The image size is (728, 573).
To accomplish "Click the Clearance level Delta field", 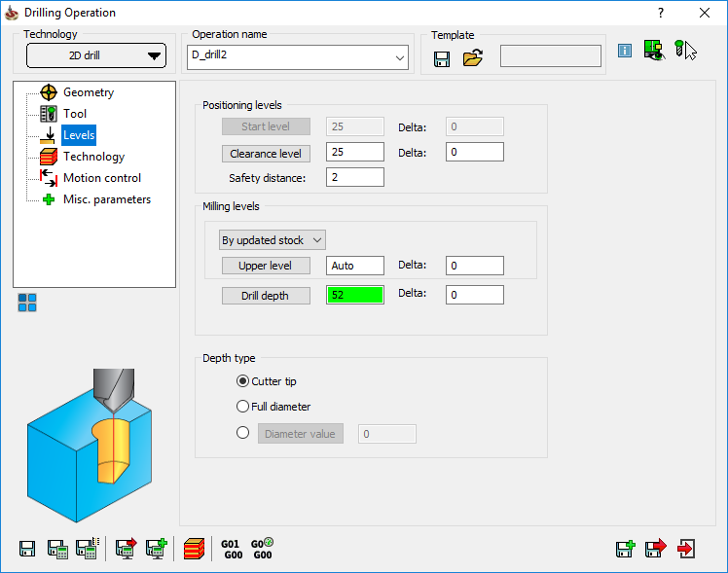I will [475, 152].
